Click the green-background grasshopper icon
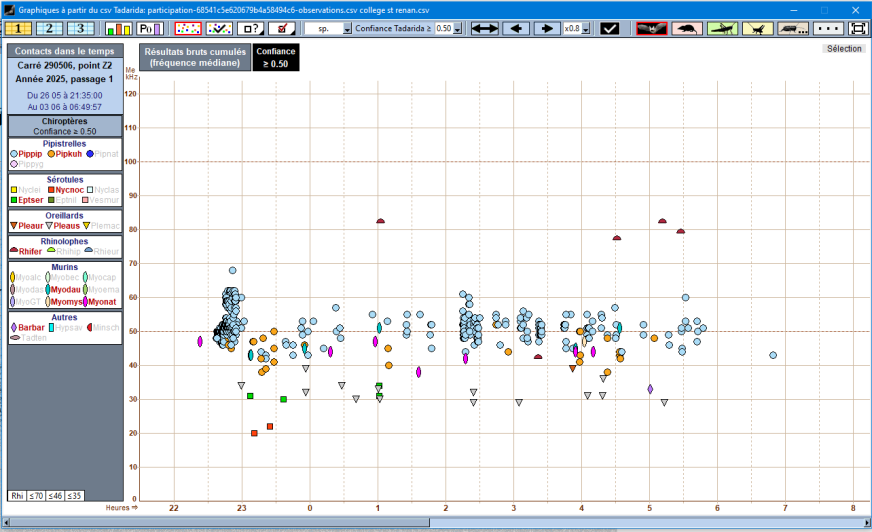This screenshot has width=872, height=532. point(723,28)
